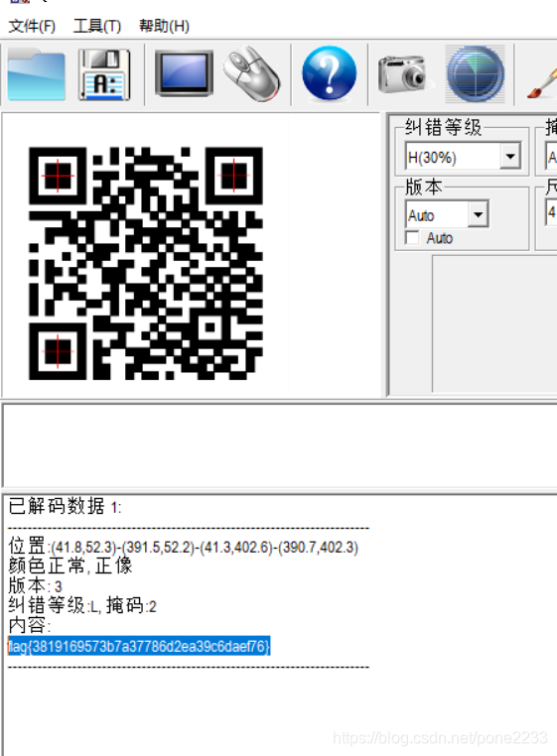Image resolution: width=557 pixels, height=756 pixels.
Task: Expand the 纠错等级 H(30%) dropdown
Action: point(510,156)
